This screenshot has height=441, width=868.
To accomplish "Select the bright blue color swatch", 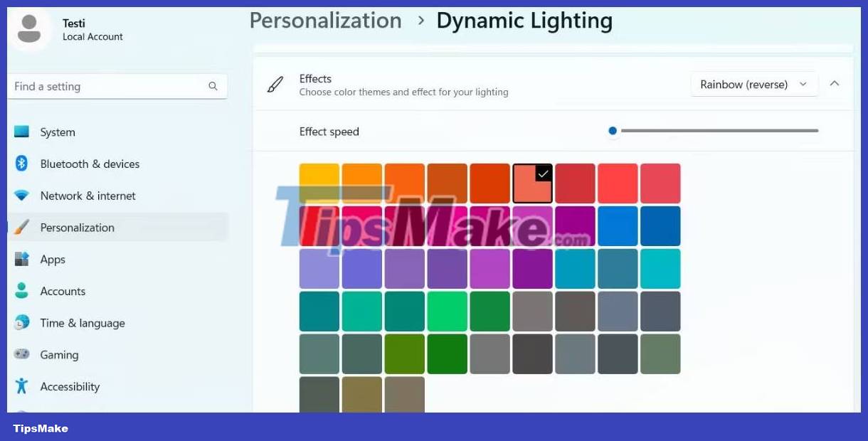I will click(x=618, y=225).
